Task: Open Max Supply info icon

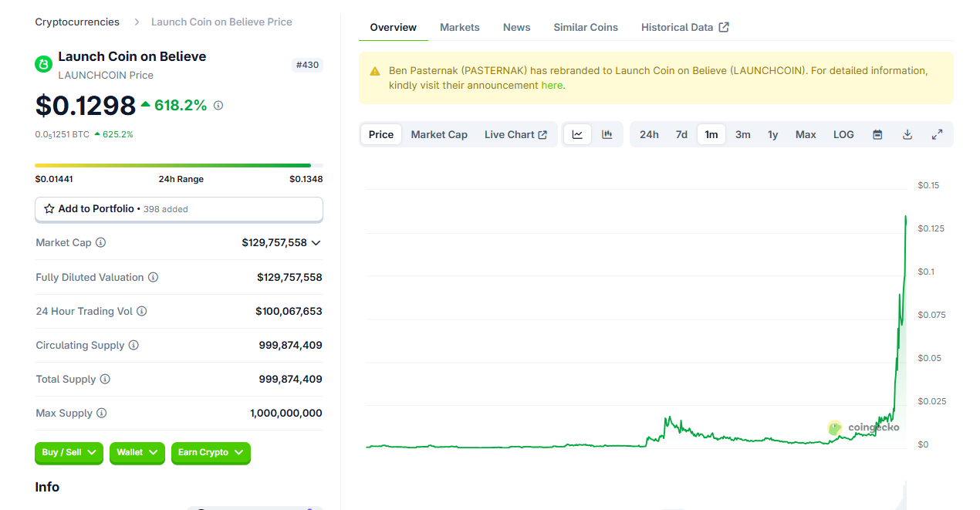Action: [101, 413]
